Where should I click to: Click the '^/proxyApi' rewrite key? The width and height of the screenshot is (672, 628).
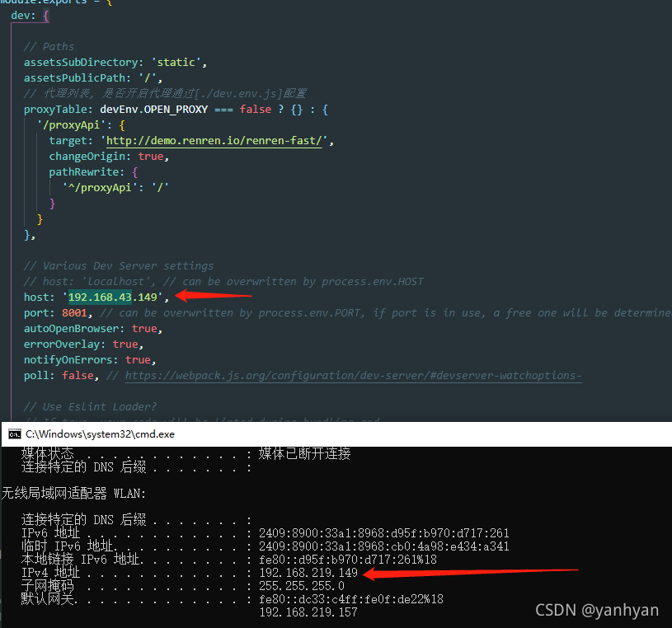click(x=100, y=188)
